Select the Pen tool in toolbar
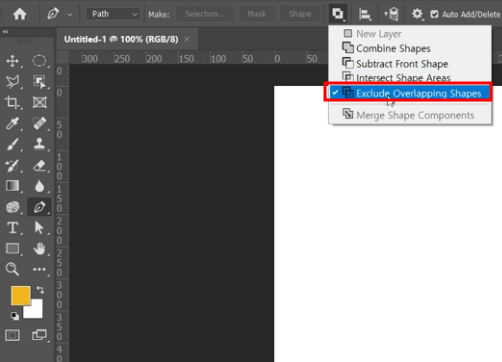502x362 pixels. coord(39,207)
